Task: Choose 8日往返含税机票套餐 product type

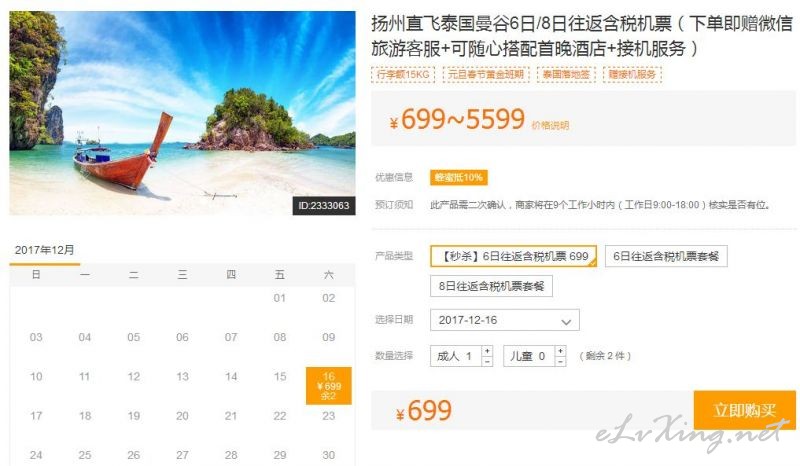Action: pos(491,286)
